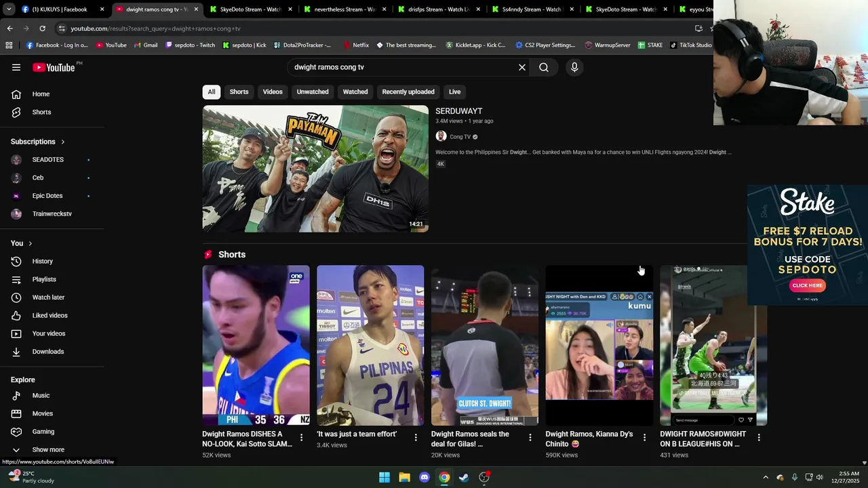
Task: Open Netflix bookmark
Action: (x=356, y=45)
